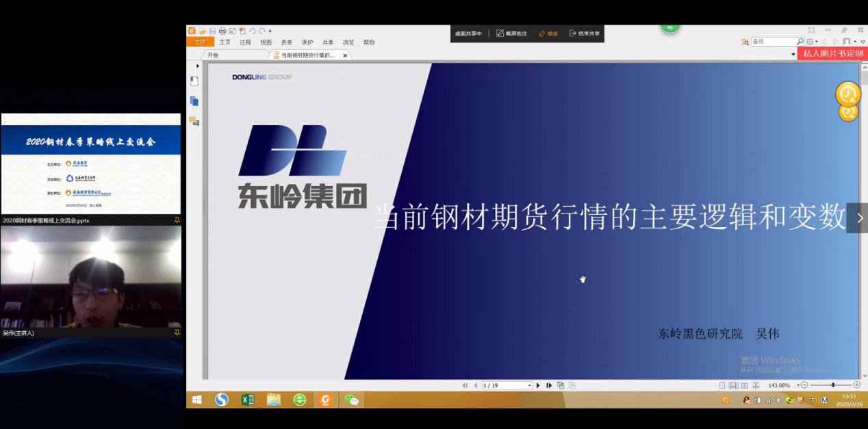This screenshot has width=868, height=429.
Task: Select facing pages view in the status bar
Action: [x=745, y=385]
